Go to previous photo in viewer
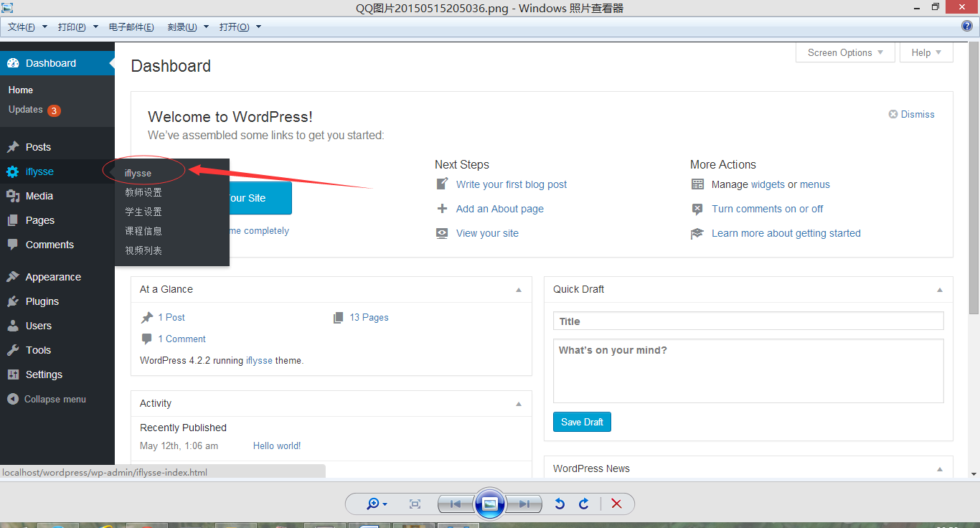This screenshot has height=528, width=980. pyautogui.click(x=455, y=504)
